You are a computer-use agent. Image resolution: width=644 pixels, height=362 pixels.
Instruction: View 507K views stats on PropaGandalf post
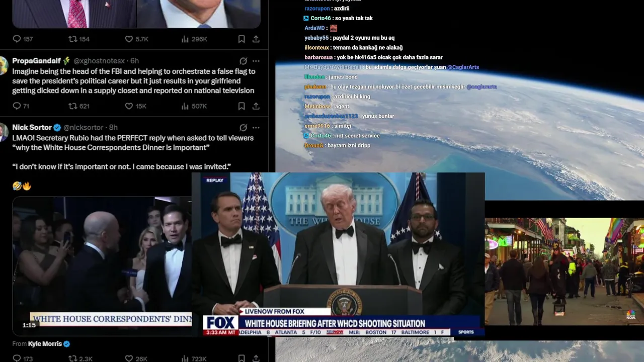click(194, 106)
